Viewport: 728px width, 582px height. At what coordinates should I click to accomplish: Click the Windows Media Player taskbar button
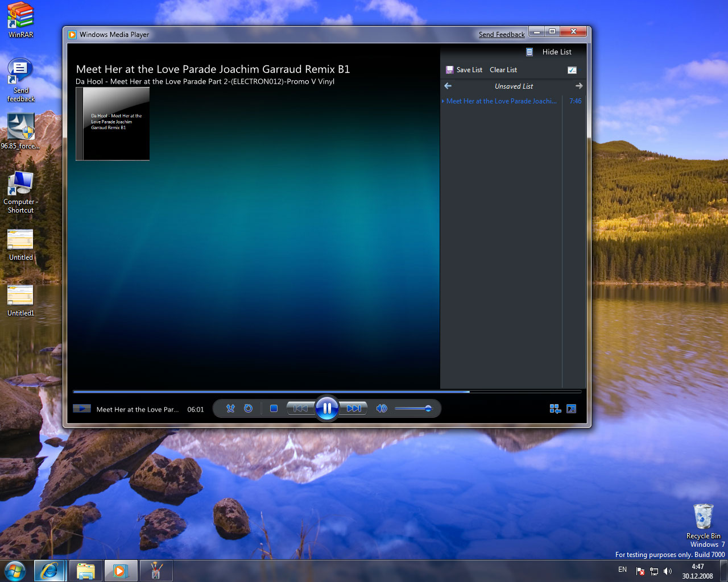(x=121, y=571)
